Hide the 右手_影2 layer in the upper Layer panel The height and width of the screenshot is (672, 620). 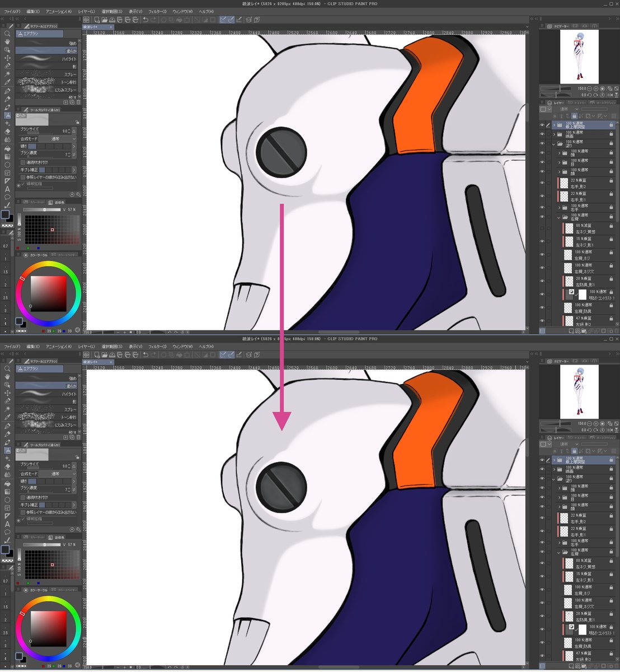(x=542, y=183)
